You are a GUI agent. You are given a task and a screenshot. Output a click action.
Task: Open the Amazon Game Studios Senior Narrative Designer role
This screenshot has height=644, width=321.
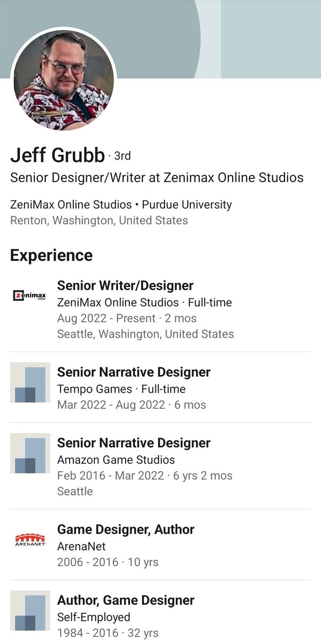pyautogui.click(x=134, y=443)
